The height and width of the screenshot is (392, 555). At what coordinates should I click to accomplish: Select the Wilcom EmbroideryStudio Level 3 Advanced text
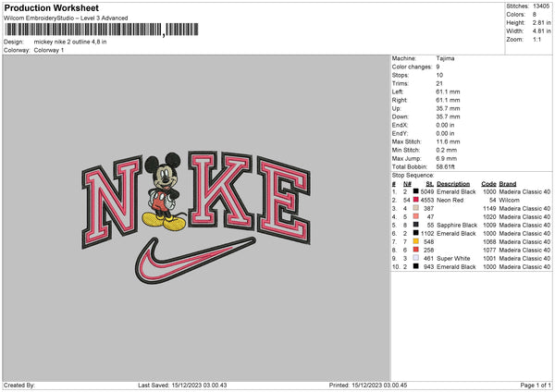(66, 18)
